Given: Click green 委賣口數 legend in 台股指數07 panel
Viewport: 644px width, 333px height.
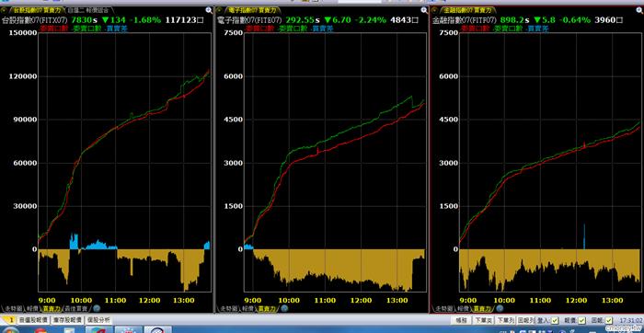Looking at the screenshot, I should click(87, 29).
